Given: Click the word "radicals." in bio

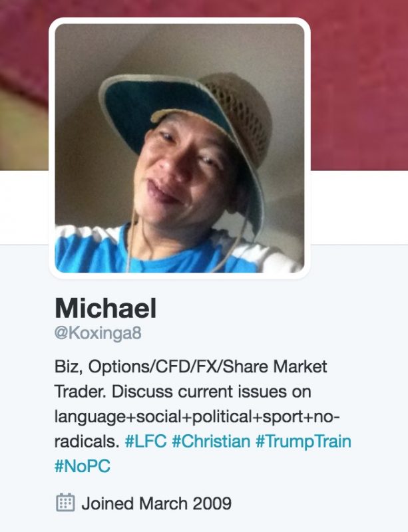Looking at the screenshot, I should pos(87,442).
